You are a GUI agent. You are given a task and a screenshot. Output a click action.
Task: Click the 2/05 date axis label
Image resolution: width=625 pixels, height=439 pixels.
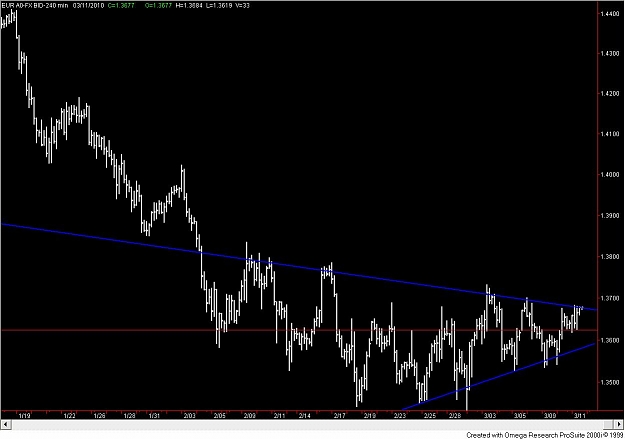click(220, 415)
